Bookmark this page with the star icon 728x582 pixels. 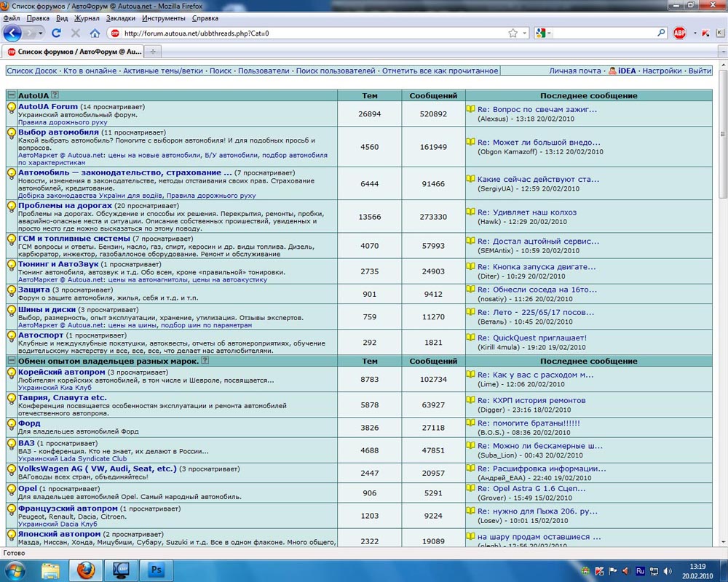click(x=513, y=33)
